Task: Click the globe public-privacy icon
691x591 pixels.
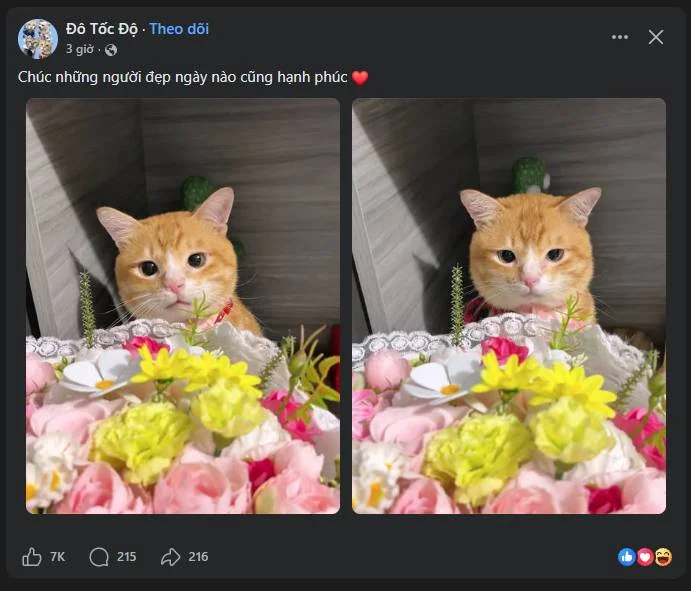Action: 111,50
